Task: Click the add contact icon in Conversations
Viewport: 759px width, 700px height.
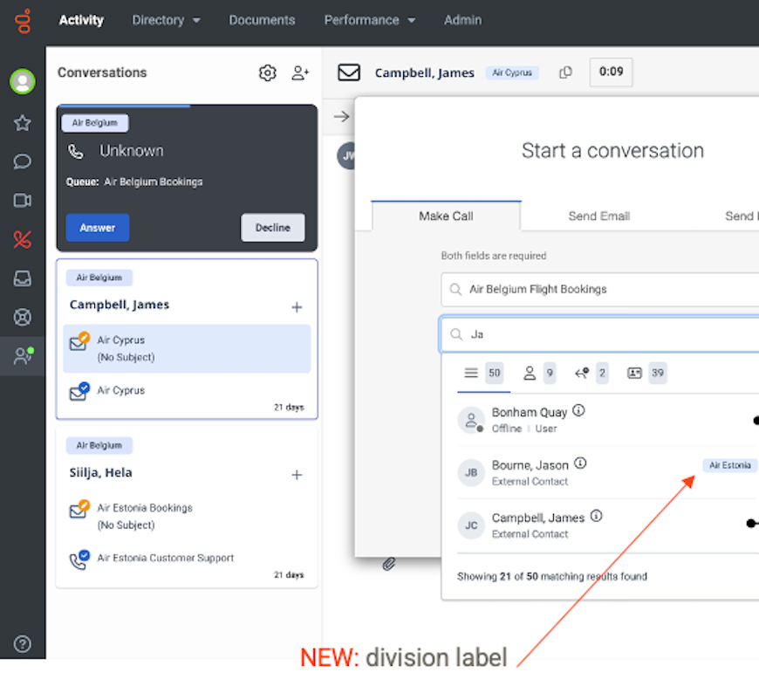Action: click(300, 73)
